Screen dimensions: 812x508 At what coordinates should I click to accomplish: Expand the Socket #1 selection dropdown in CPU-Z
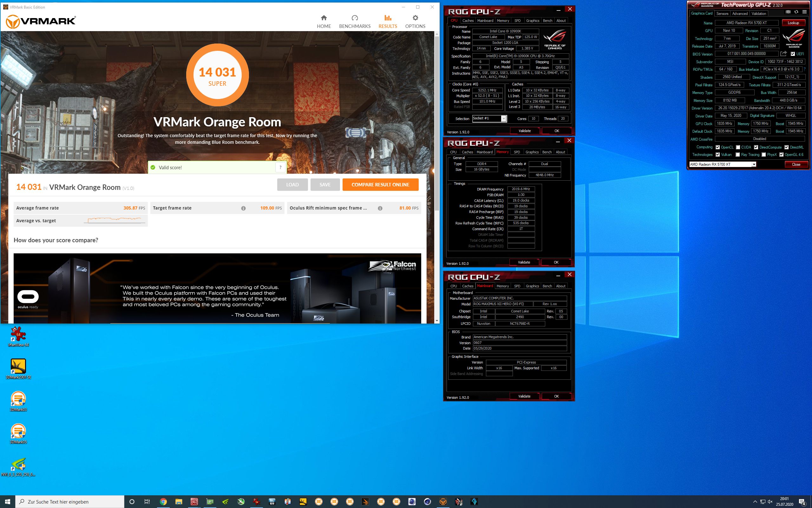tap(503, 119)
